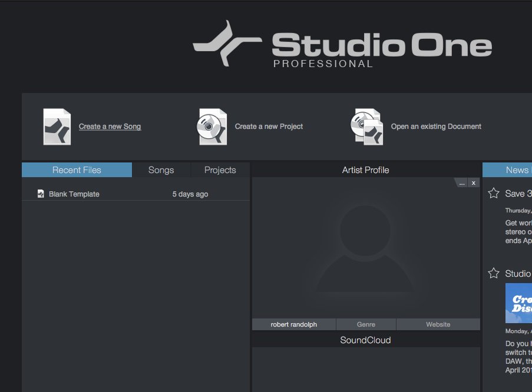The height and width of the screenshot is (392, 532).
Task: Switch to the Recent Files tab
Action: 77,170
